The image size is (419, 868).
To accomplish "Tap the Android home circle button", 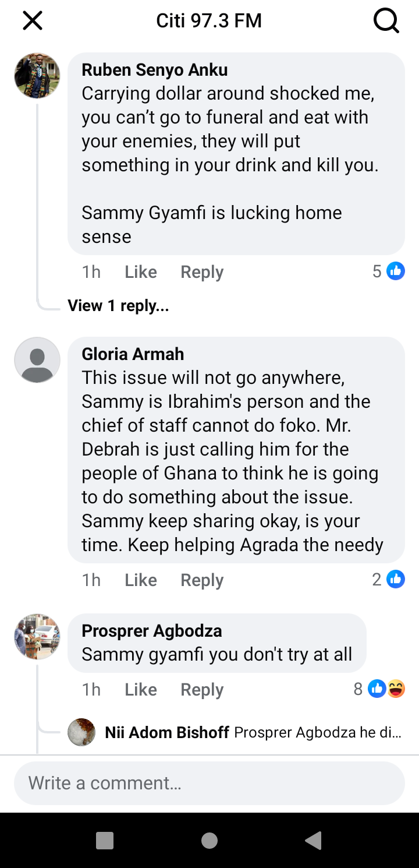I will point(210,840).
